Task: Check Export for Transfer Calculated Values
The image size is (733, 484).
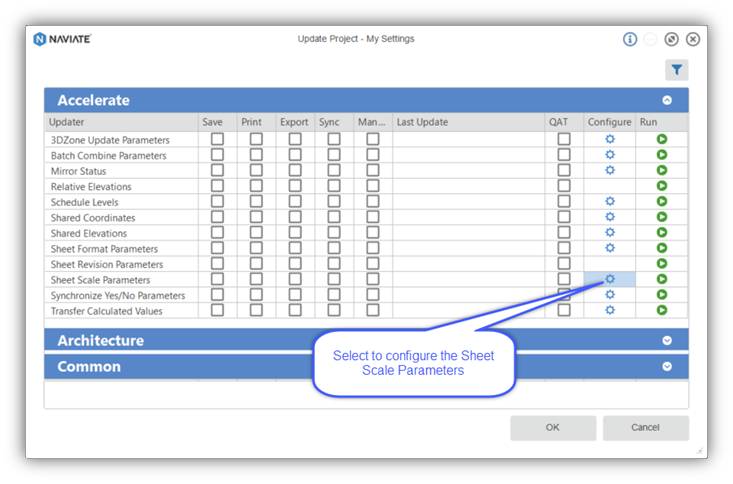Action: [295, 310]
